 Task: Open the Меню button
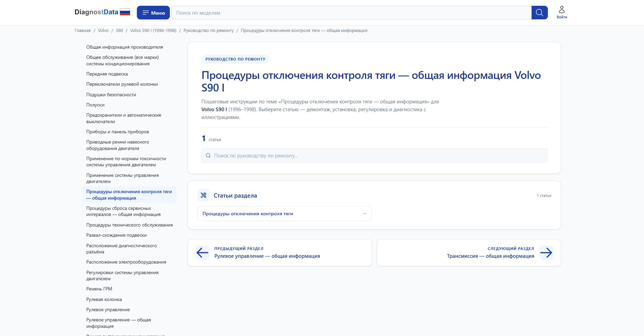pos(154,13)
